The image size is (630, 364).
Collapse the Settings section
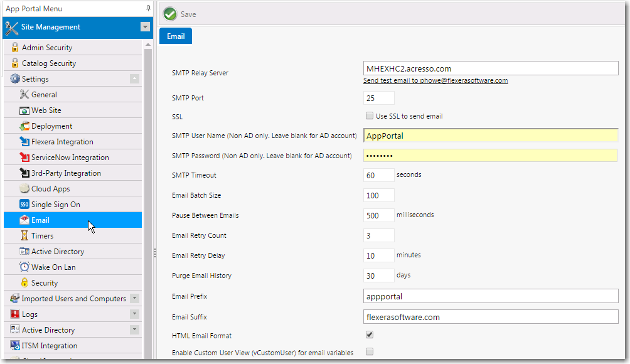pyautogui.click(x=133, y=78)
